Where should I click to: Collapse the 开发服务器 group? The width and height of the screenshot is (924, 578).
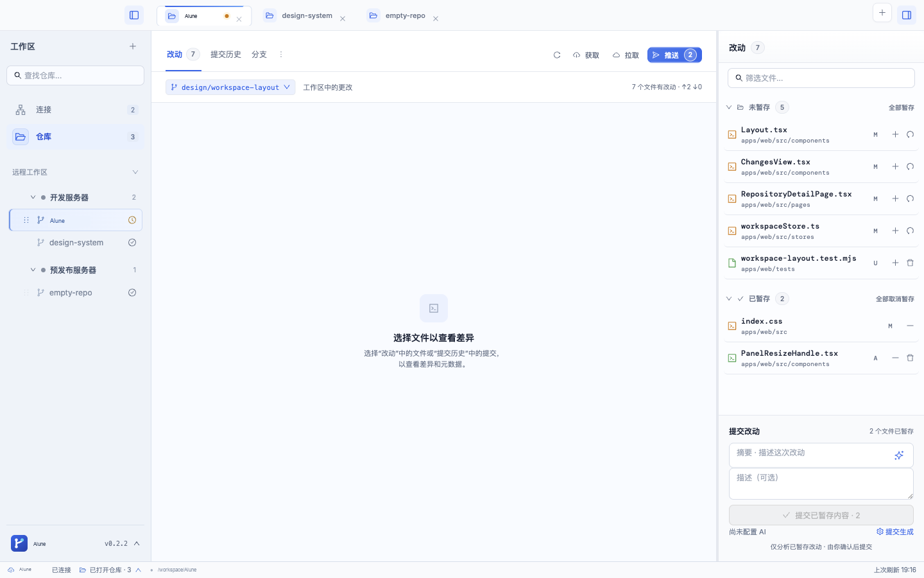pos(33,197)
